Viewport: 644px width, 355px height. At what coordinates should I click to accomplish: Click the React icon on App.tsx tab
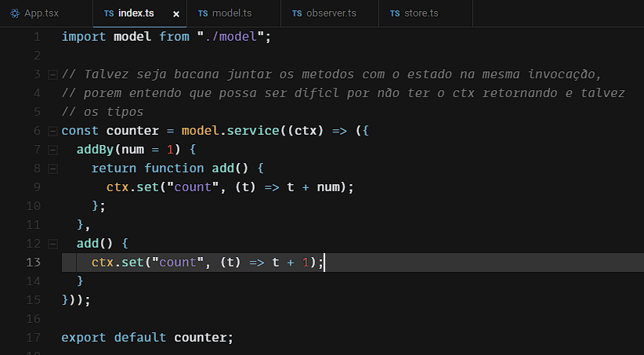(x=15, y=14)
